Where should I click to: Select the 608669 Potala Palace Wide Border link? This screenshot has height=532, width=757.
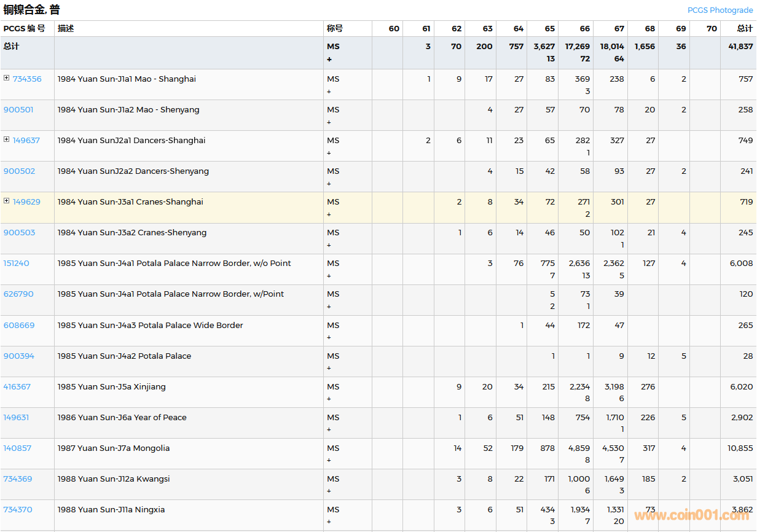[x=19, y=326]
